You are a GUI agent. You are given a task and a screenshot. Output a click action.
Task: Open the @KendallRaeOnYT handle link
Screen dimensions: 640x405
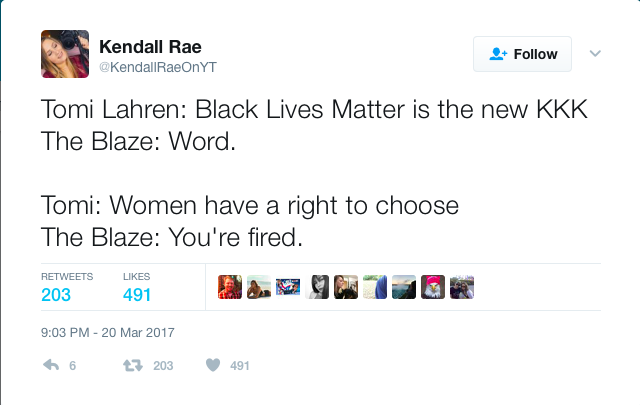click(x=158, y=67)
